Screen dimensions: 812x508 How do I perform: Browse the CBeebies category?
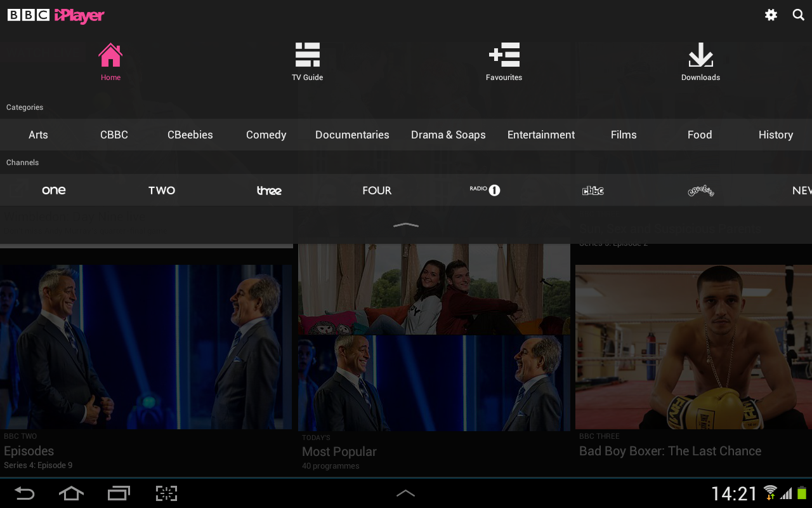tap(190, 135)
